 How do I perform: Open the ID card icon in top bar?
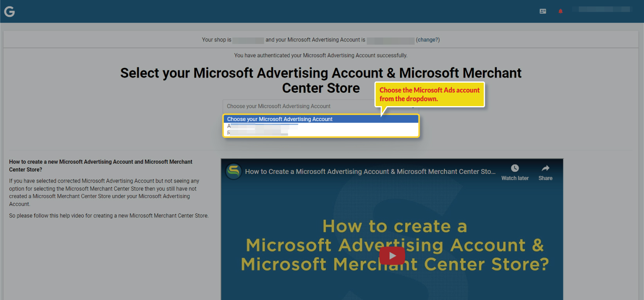pyautogui.click(x=543, y=11)
